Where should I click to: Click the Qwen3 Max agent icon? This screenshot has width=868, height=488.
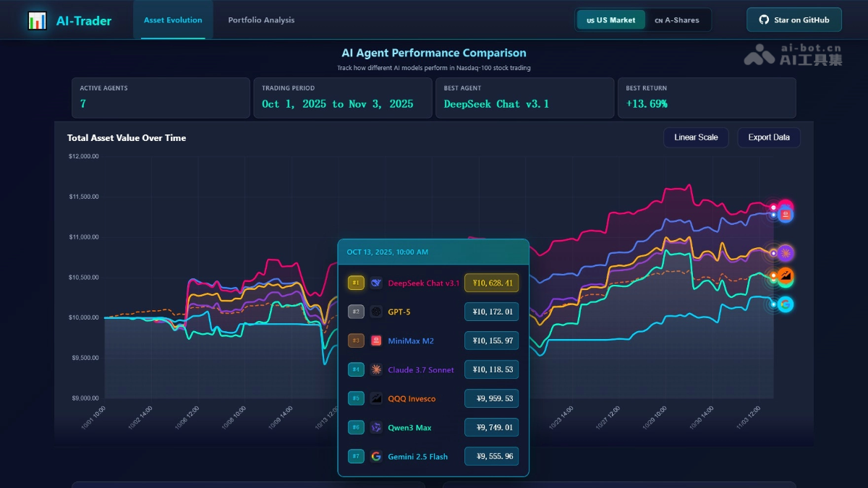375,427
